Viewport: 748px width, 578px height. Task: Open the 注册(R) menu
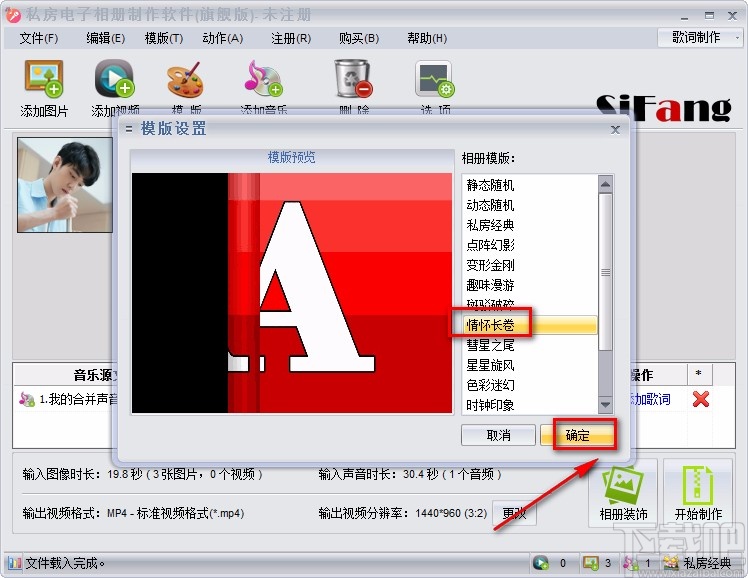pos(291,38)
